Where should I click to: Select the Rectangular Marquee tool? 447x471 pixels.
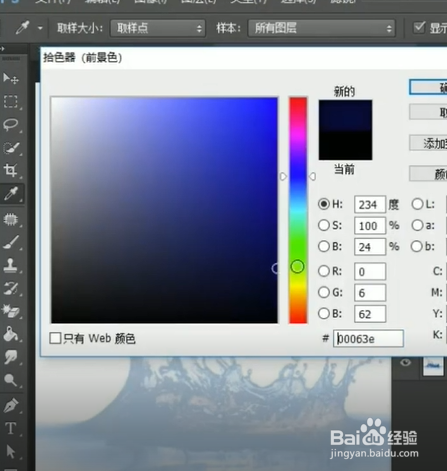click(11, 101)
